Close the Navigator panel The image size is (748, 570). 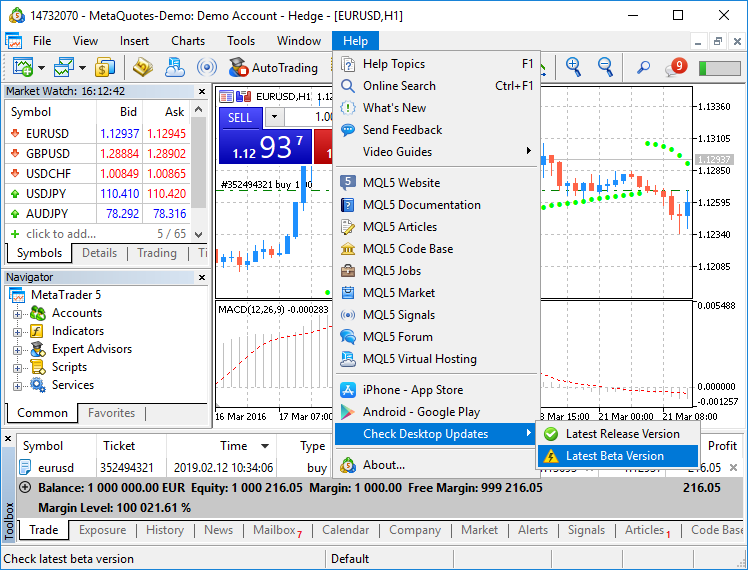tap(202, 277)
